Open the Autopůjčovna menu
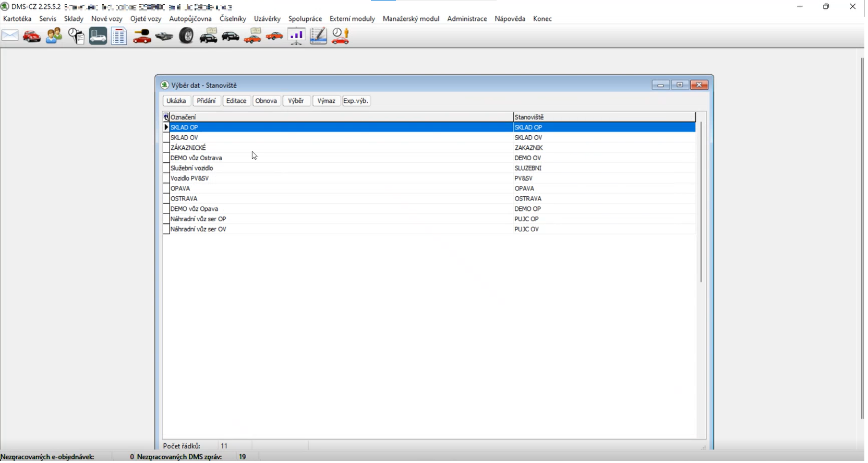Image resolution: width=868 pixels, height=463 pixels. coord(190,19)
